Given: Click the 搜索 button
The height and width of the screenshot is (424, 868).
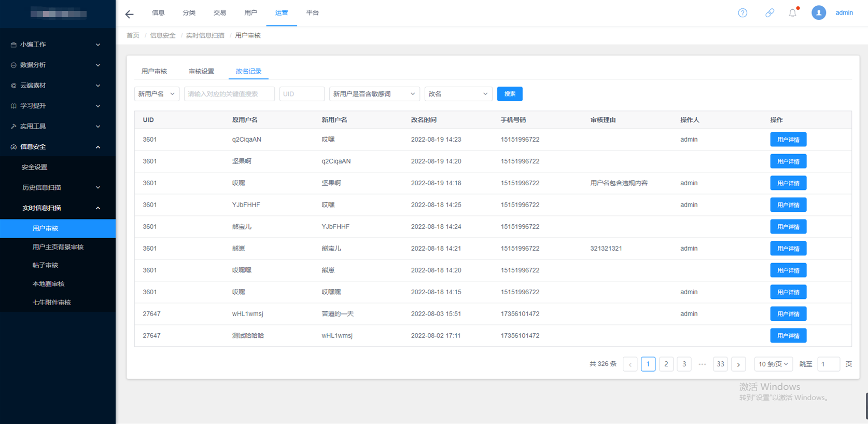Looking at the screenshot, I should point(510,94).
